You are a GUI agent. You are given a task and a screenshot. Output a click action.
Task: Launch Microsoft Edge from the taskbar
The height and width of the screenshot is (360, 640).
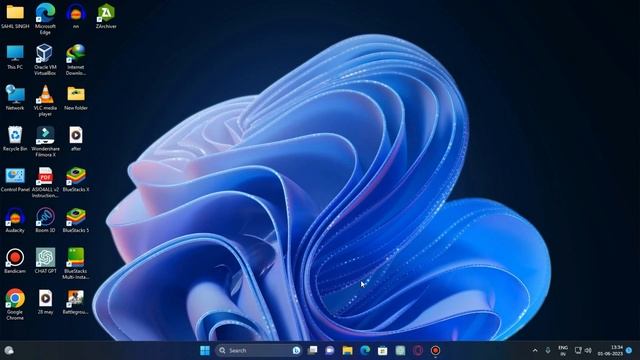[365, 350]
